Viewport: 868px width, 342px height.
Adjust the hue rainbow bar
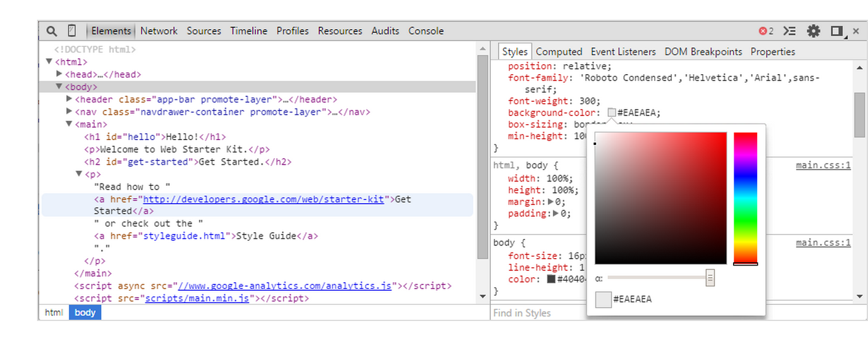point(745,198)
